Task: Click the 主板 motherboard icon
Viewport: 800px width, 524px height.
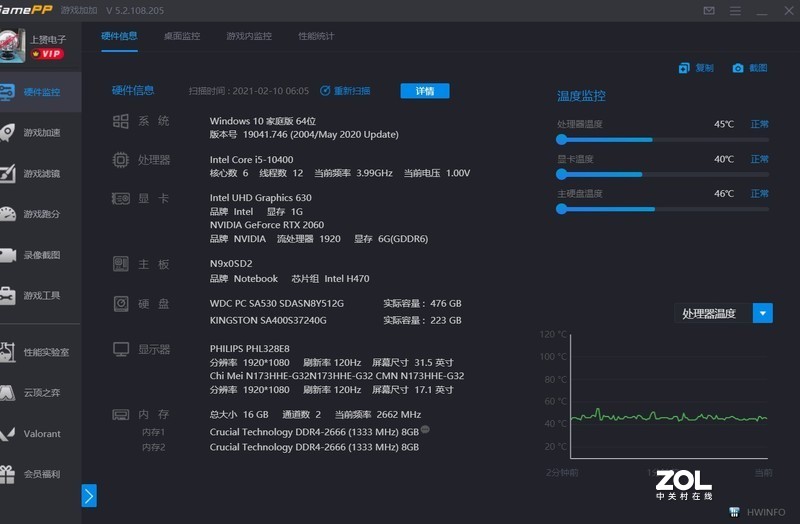Action: tap(120, 264)
